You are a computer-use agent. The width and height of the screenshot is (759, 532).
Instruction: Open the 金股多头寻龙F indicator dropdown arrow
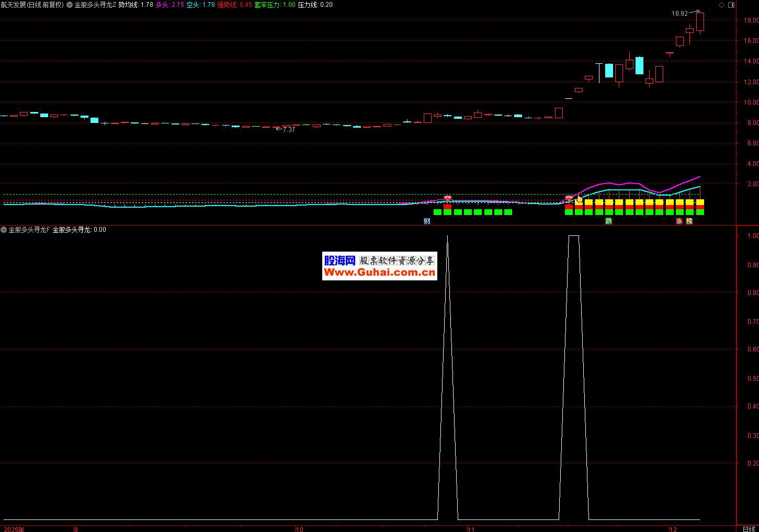pyautogui.click(x=4, y=230)
